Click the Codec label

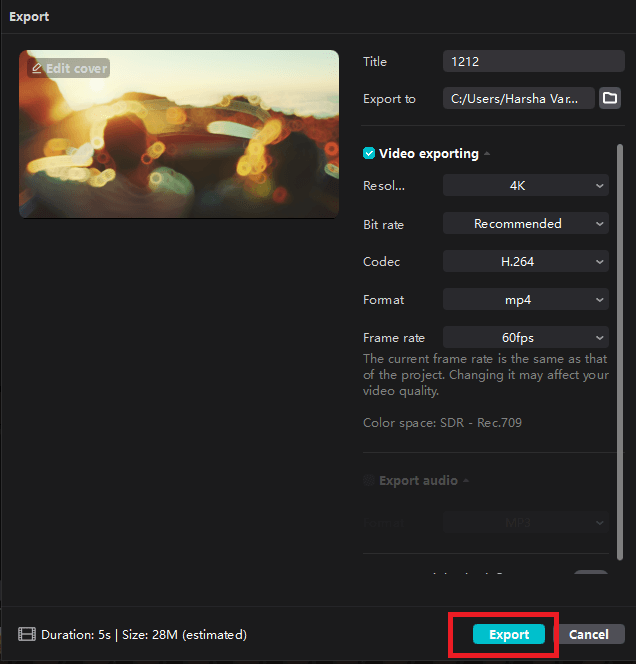pyautogui.click(x=382, y=262)
